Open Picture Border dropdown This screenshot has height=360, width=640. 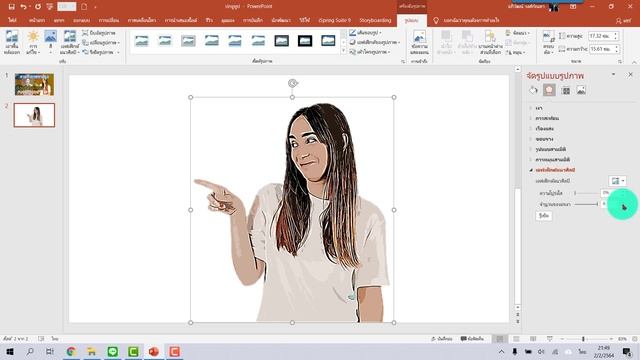(365, 33)
